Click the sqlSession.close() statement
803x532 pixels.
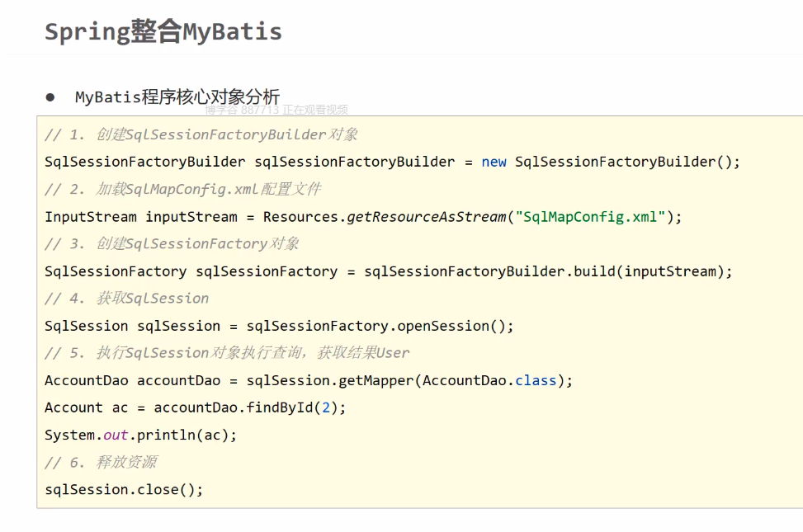(124, 489)
